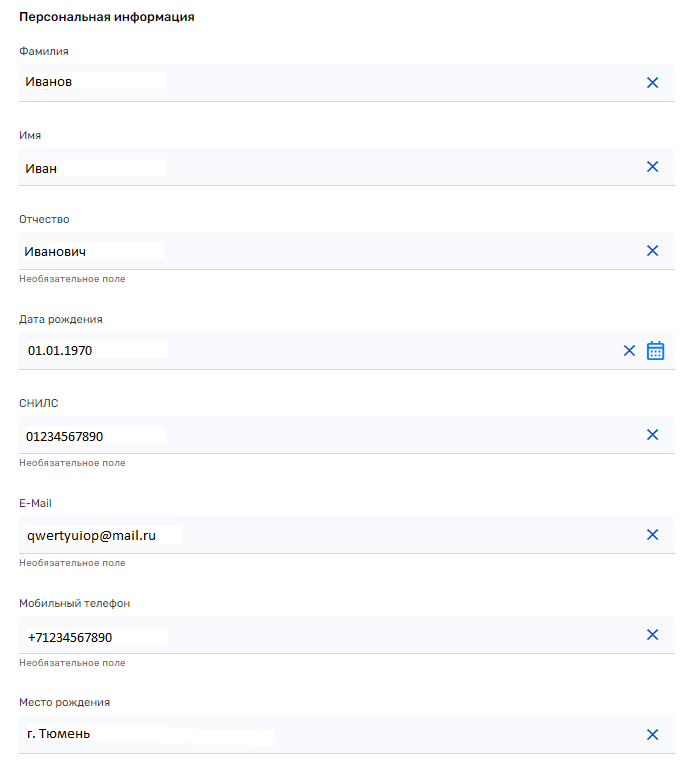Clear the E-Mail field with X
694x771 pixels.
[x=652, y=535]
